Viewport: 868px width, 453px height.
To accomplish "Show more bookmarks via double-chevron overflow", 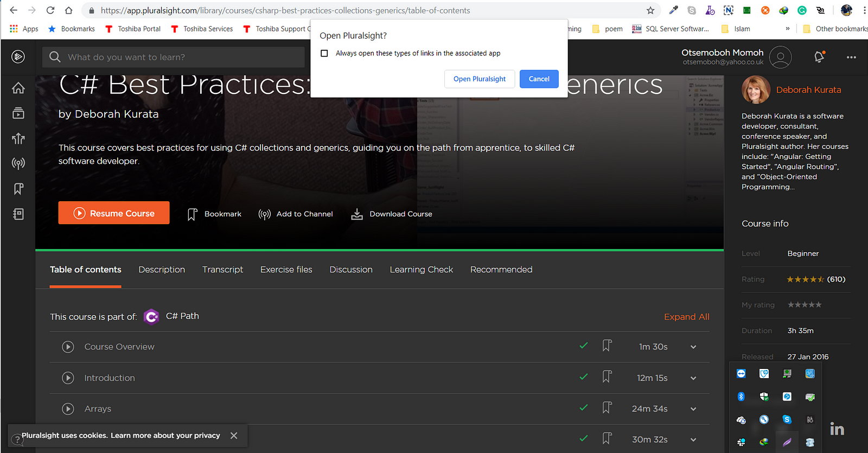I will pos(788,28).
